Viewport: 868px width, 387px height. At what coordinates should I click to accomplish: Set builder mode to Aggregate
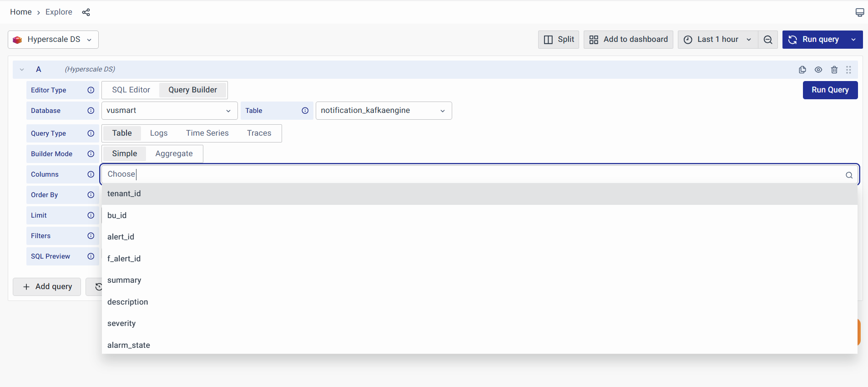[x=174, y=154]
